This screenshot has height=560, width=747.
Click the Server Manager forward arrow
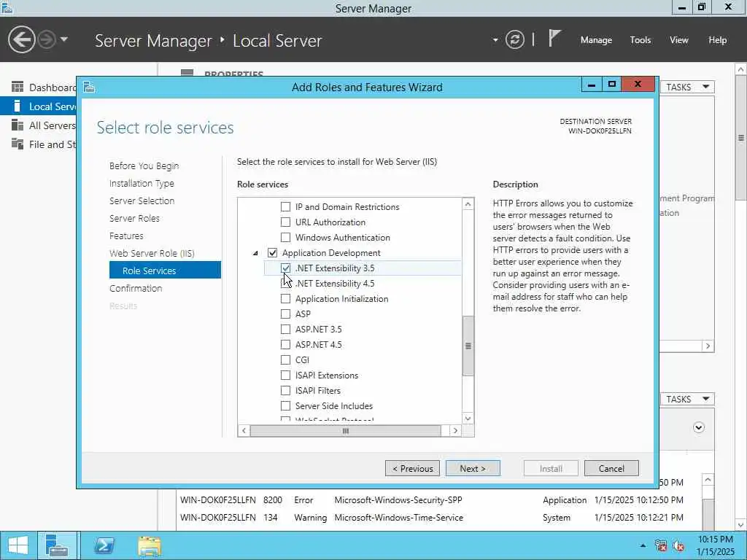(x=47, y=39)
